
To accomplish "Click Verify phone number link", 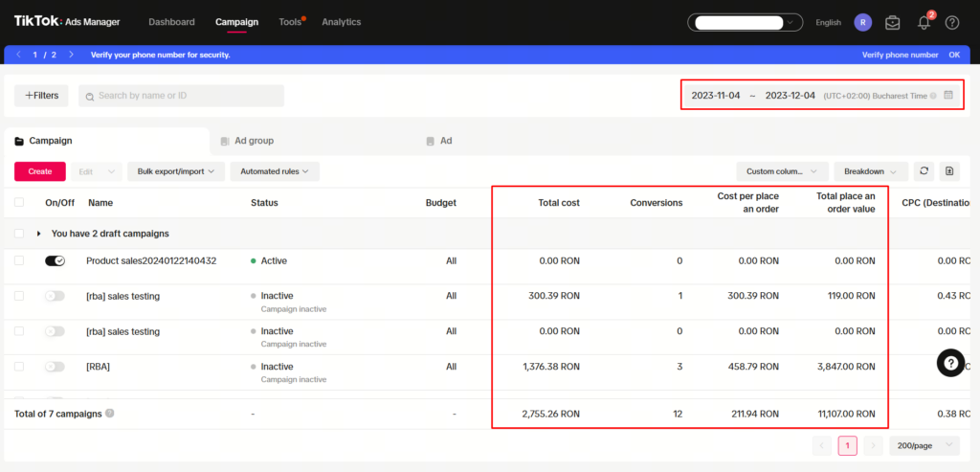I will (x=900, y=55).
